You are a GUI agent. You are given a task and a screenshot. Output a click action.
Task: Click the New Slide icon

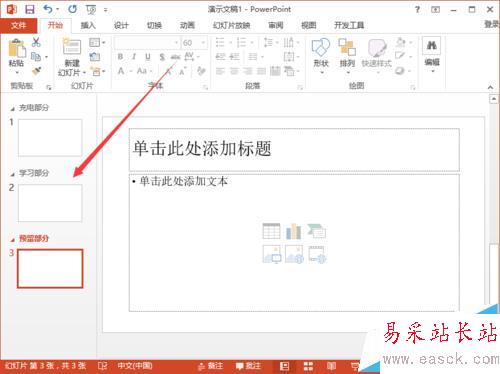pos(72,47)
